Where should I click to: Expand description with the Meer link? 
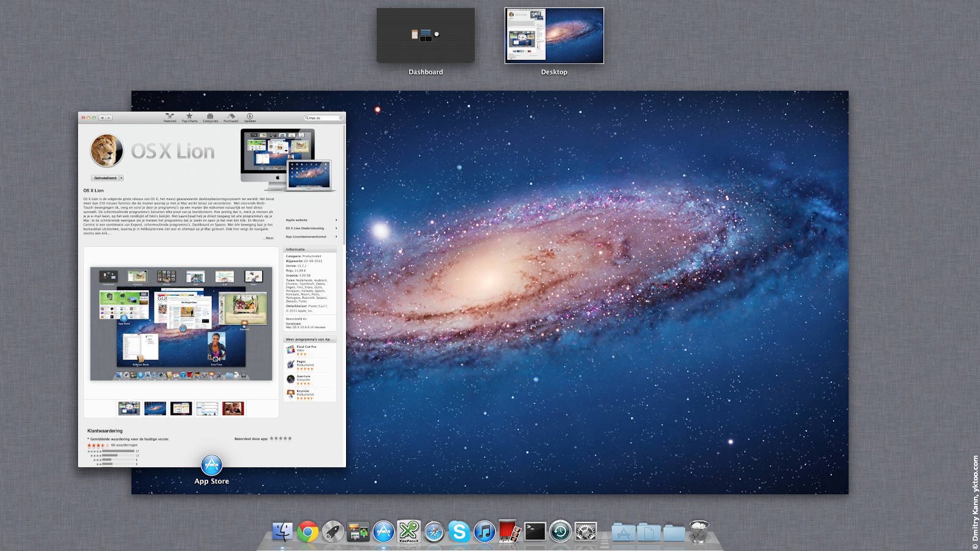pos(269,238)
